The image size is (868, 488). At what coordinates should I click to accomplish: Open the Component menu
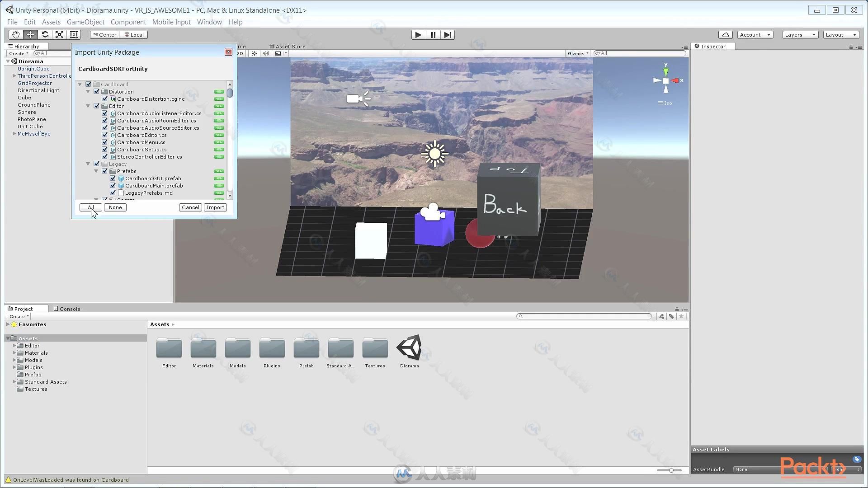point(128,22)
